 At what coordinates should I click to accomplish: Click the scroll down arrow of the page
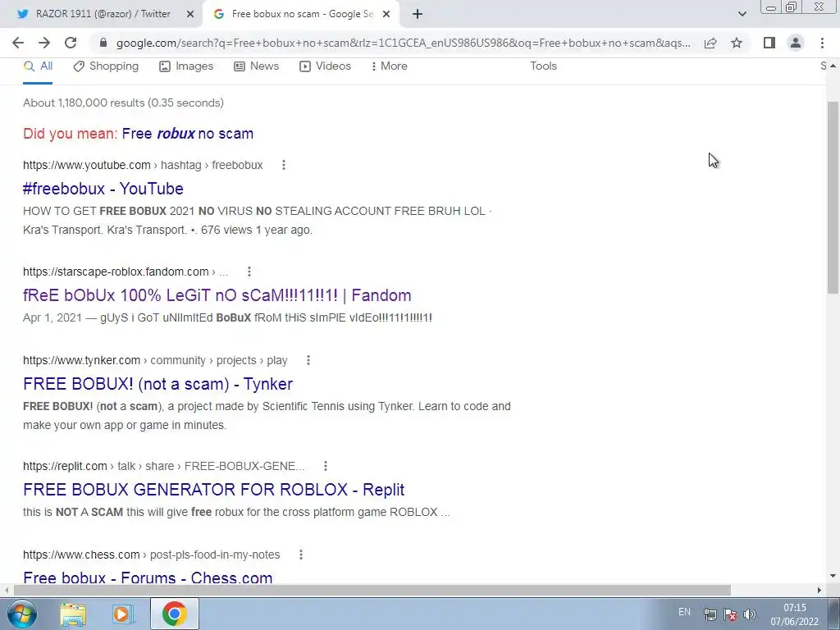pos(833,576)
